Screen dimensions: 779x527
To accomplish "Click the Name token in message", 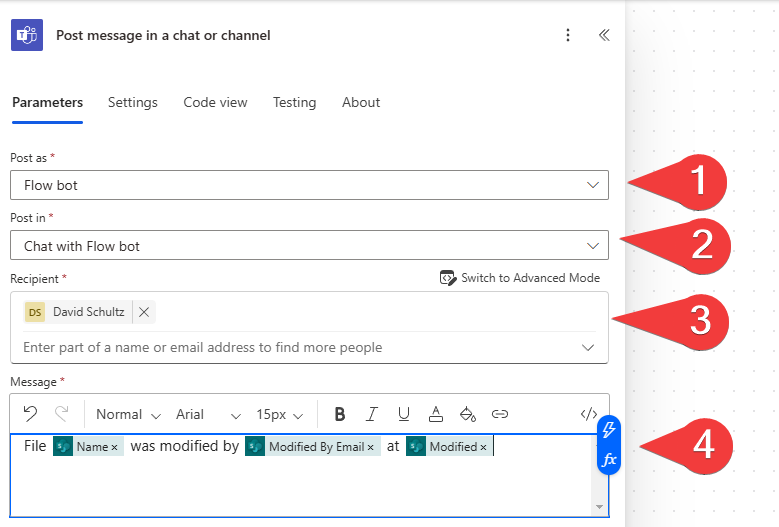I will (x=88, y=446).
